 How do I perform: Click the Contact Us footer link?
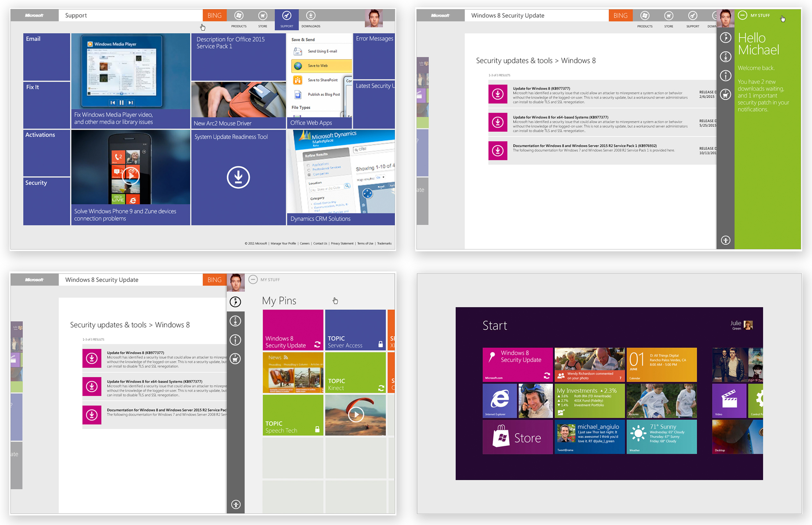[x=320, y=243]
